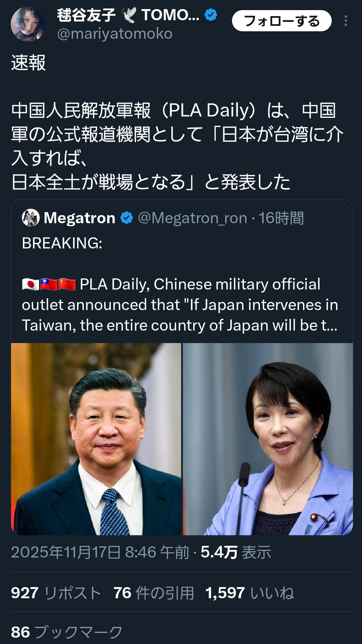Tap the verified badge next to Megatron
362x644 pixels.
pyautogui.click(x=127, y=218)
